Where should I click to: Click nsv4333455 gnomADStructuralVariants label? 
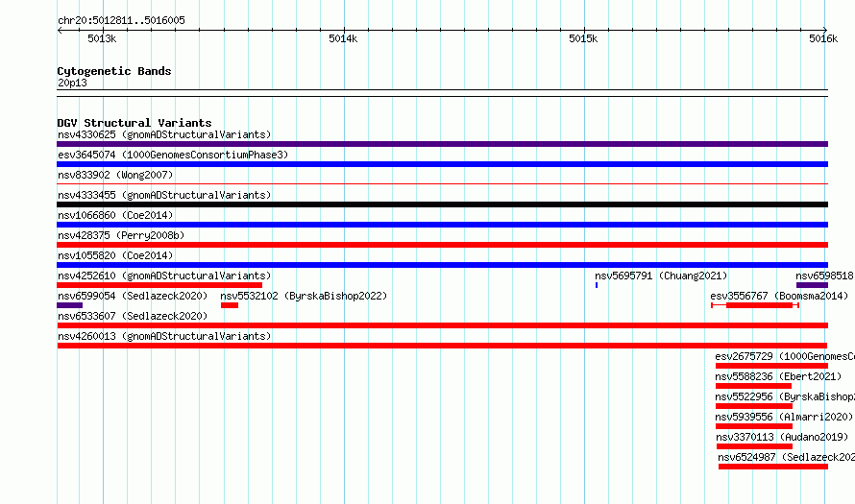click(x=164, y=195)
